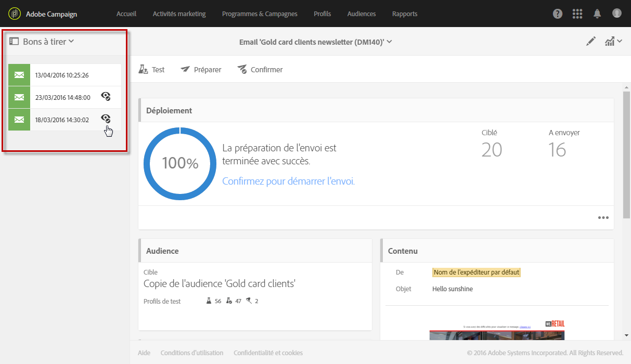Click the A envoyer count of 16
The width and height of the screenshot is (631, 364).
pos(557,150)
